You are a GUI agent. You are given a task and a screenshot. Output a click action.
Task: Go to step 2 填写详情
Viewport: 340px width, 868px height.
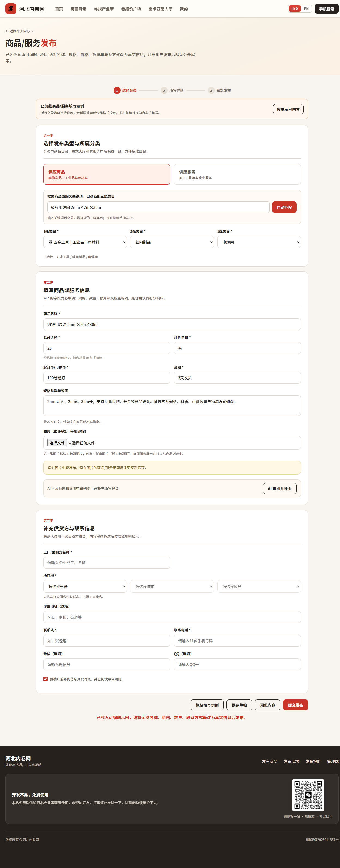pos(172,90)
